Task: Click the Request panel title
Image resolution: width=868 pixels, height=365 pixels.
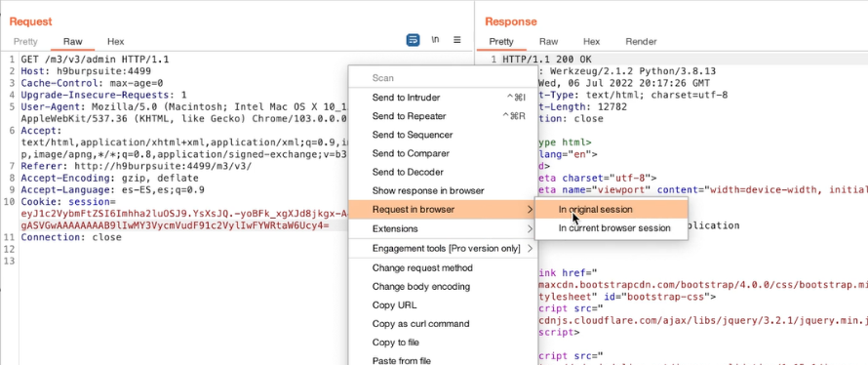Action: (30, 21)
